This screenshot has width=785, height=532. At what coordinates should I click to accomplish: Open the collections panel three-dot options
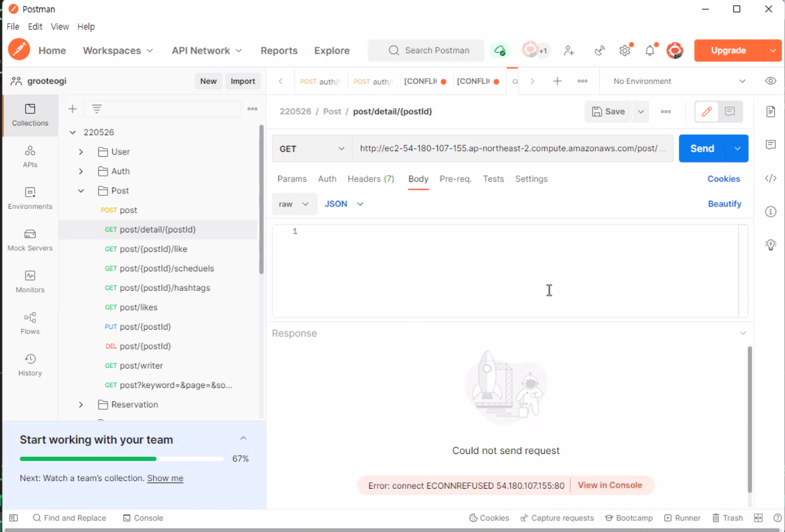click(252, 109)
